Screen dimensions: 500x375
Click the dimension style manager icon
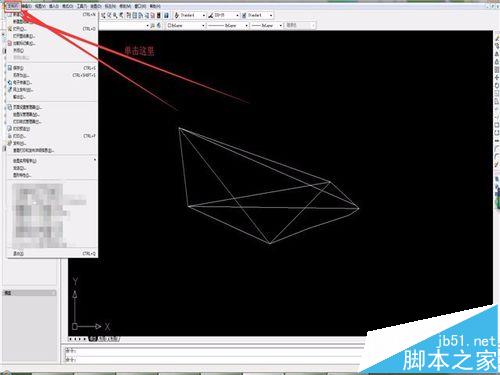click(x=210, y=15)
